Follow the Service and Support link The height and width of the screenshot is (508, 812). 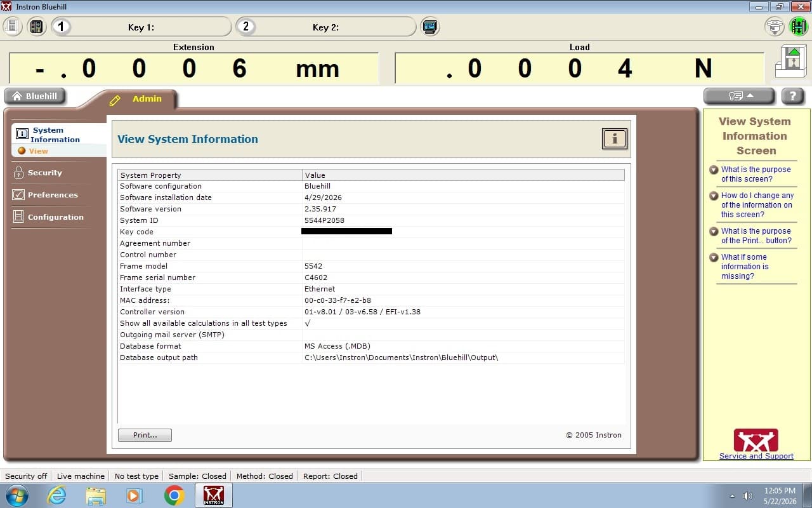(x=756, y=456)
